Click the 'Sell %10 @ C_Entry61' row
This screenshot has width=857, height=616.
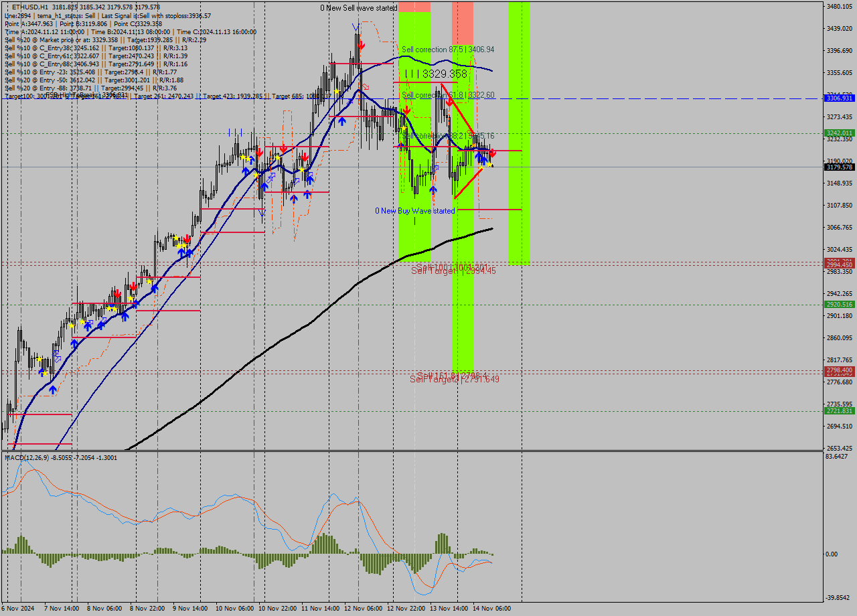[96, 56]
